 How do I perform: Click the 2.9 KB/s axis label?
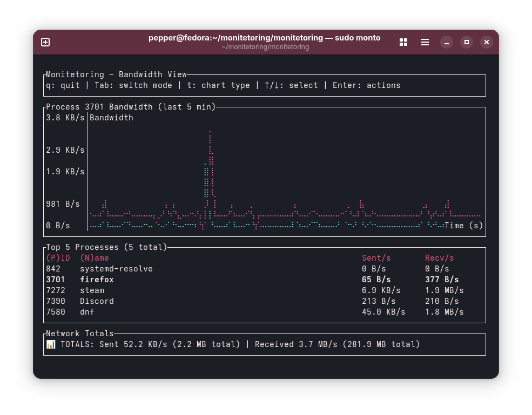(x=65, y=150)
